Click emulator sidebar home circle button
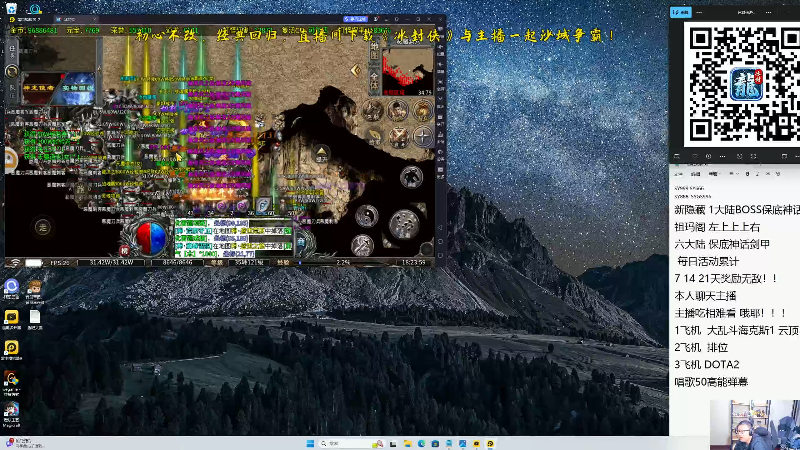Viewport: 800px width, 450px height. [x=440, y=241]
